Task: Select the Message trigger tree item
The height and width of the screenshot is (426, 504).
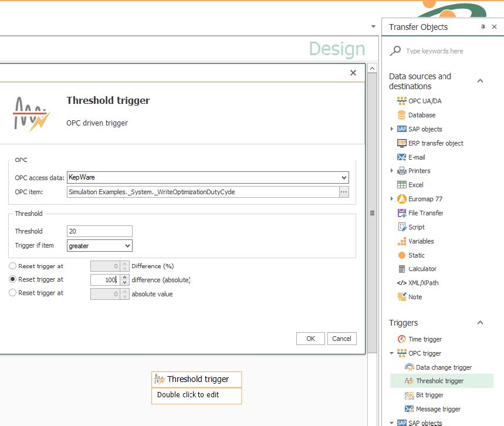Action: point(438,409)
